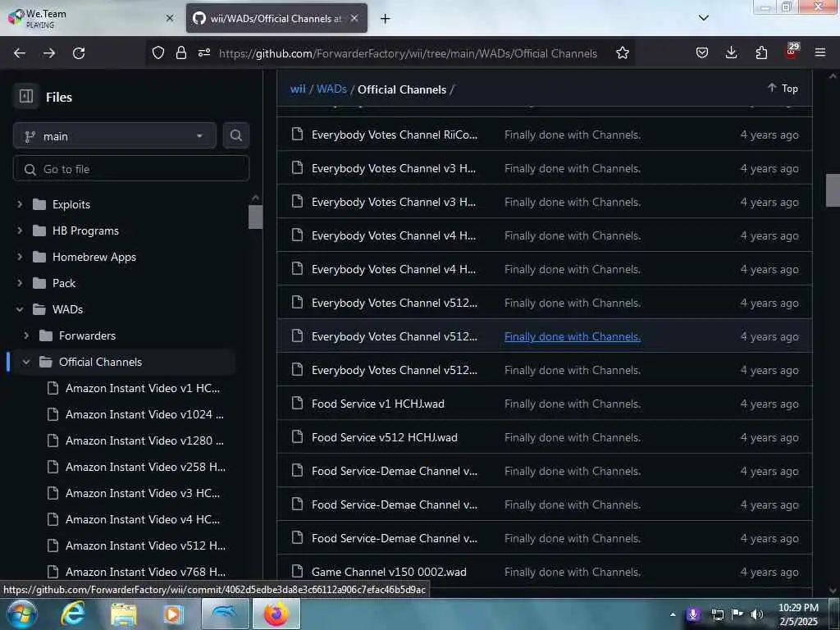Click the Firefox taskbar icon
This screenshot has height=630, width=840.
click(276, 614)
